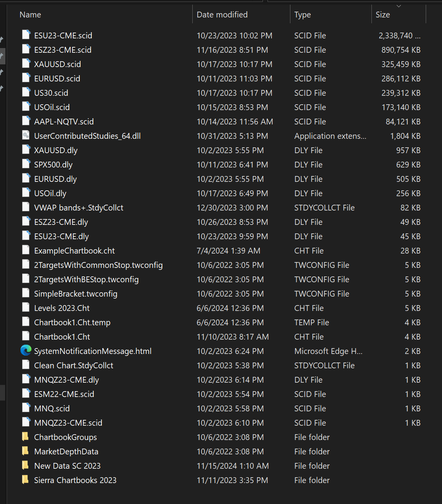Select the XAUUSD.scid file icon
The image size is (442, 504).
click(x=26, y=64)
